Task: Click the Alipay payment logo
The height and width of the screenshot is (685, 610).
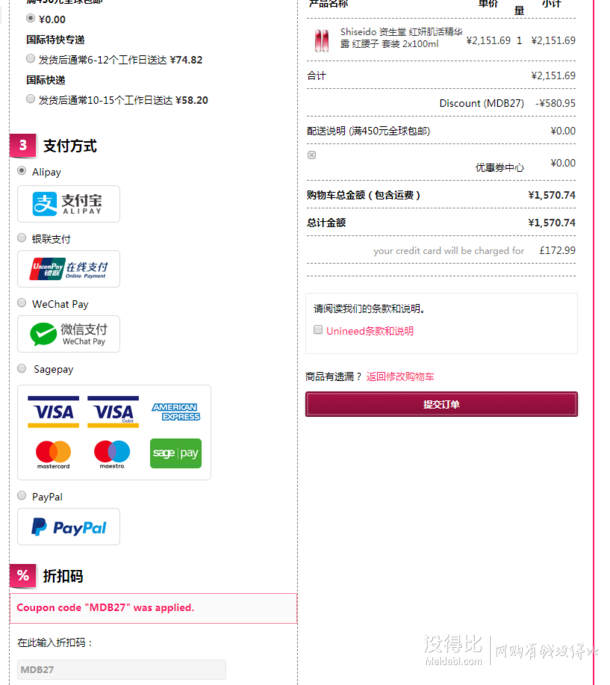Action: point(68,204)
